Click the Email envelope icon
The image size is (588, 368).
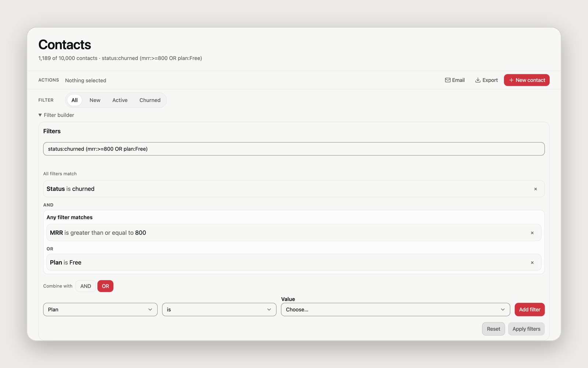coord(448,80)
